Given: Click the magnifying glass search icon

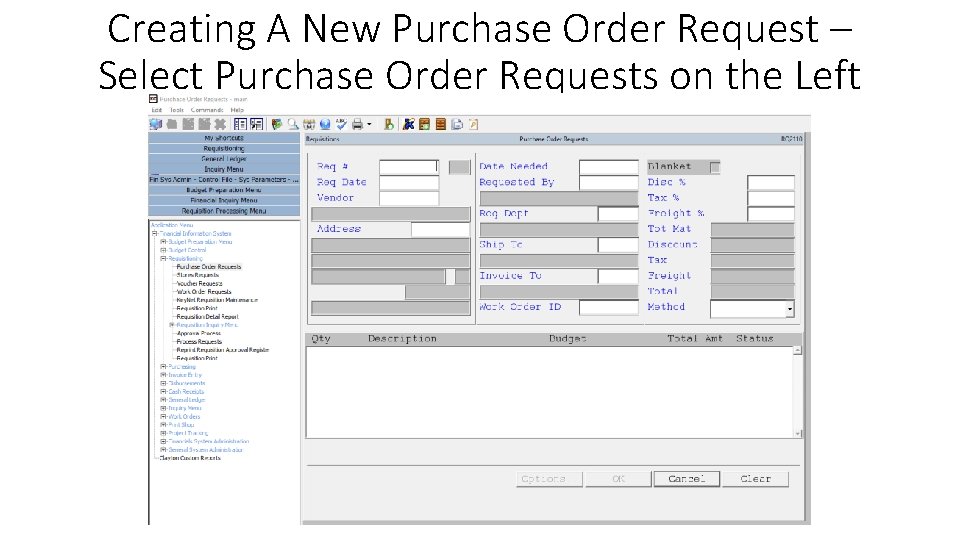Looking at the screenshot, I should (x=293, y=124).
